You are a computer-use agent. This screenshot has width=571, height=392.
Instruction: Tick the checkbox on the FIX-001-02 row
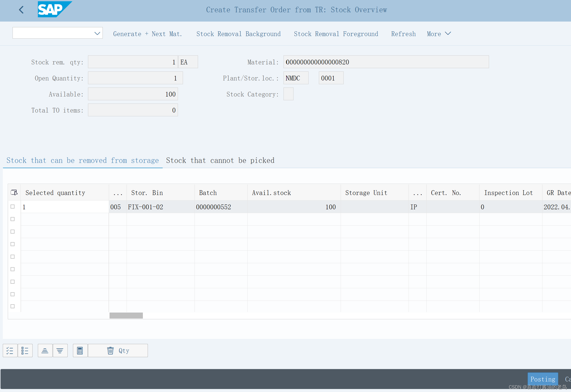coord(12,207)
